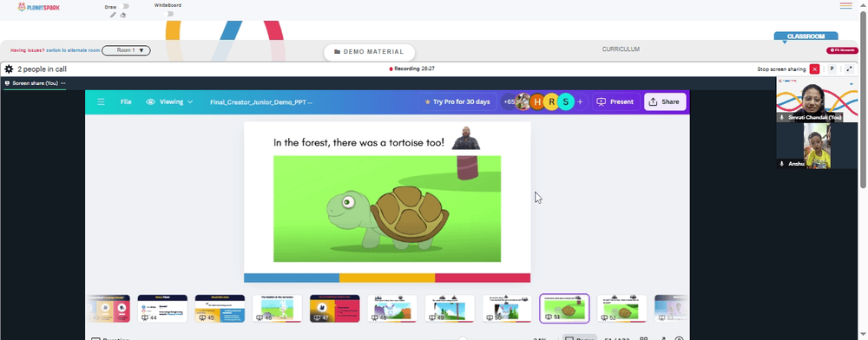The width and height of the screenshot is (868, 340).
Task: Click the Anshu participant video tile
Action: [817, 146]
